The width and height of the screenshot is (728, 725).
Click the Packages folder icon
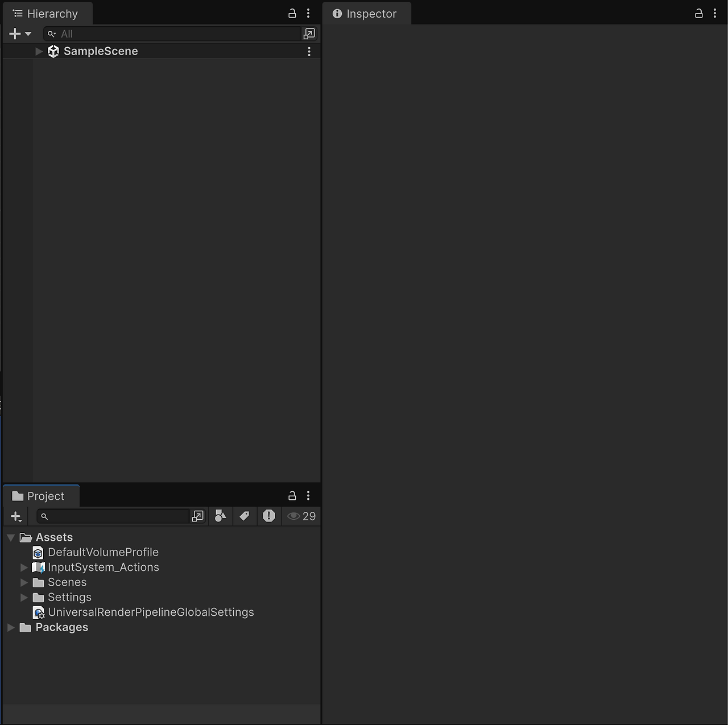pos(25,627)
